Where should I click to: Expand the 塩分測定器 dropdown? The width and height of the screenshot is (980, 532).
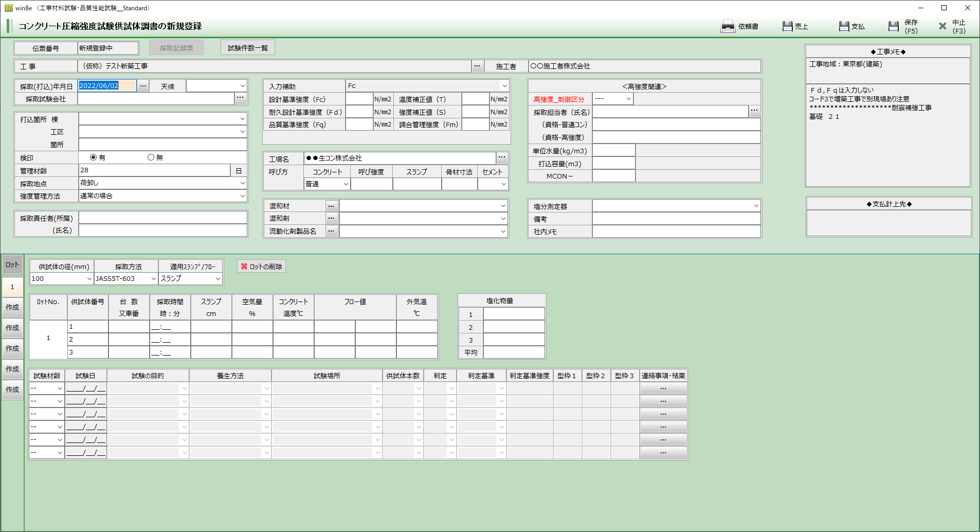[756, 206]
